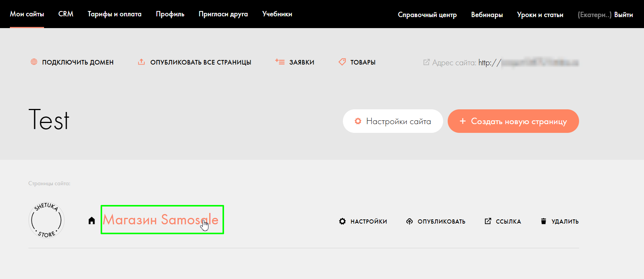The height and width of the screenshot is (279, 644).
Task: Click the external link icon beside Ссылка
Action: pyautogui.click(x=488, y=221)
